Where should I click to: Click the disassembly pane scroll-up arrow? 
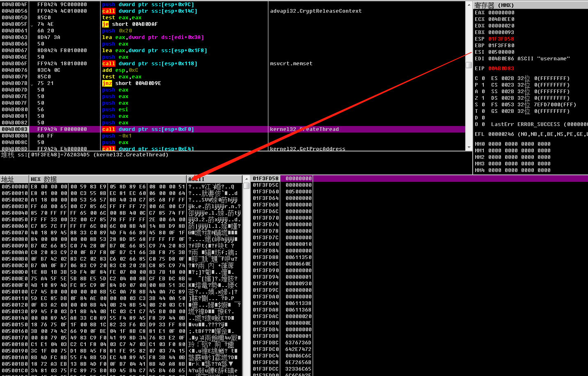pyautogui.click(x=469, y=5)
